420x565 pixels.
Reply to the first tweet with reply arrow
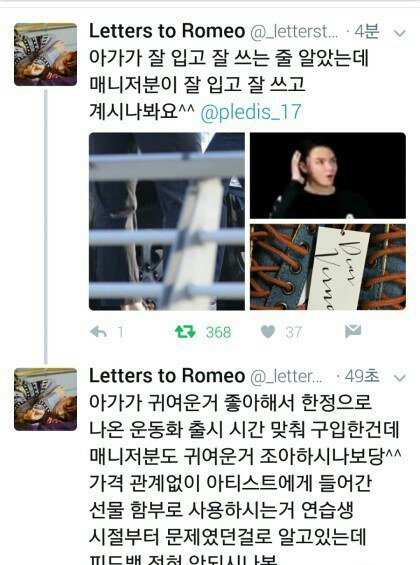point(98,332)
